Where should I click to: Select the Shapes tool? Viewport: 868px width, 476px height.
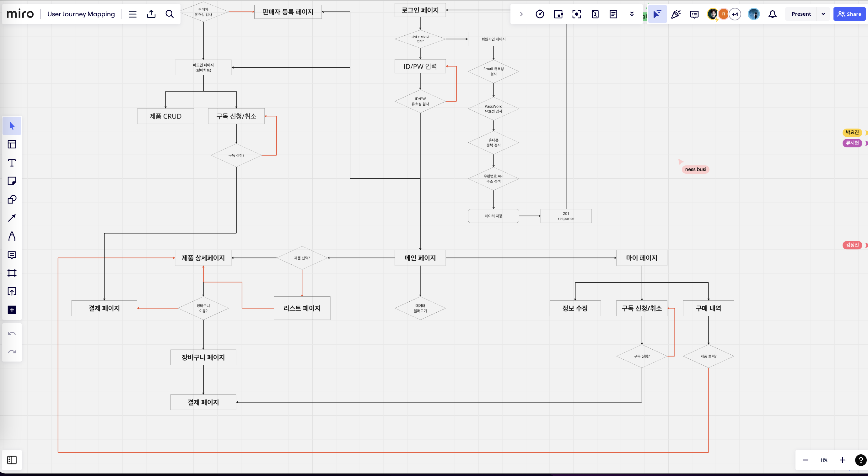coord(12,200)
